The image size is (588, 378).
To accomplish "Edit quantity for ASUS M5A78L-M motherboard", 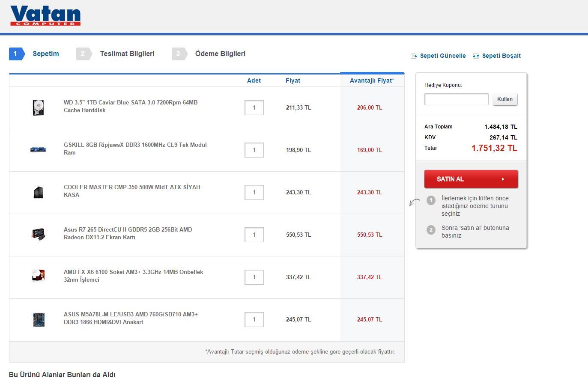I will click(254, 319).
